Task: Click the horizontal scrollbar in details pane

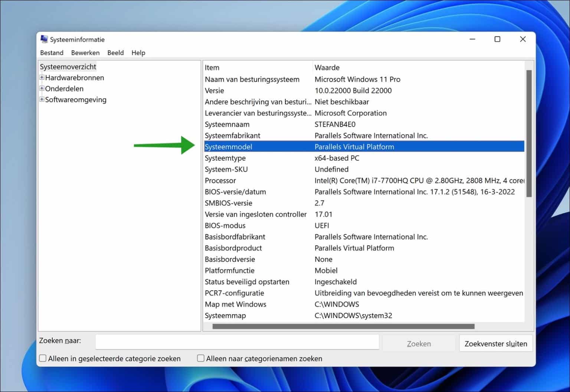Action: pyautogui.click(x=343, y=326)
